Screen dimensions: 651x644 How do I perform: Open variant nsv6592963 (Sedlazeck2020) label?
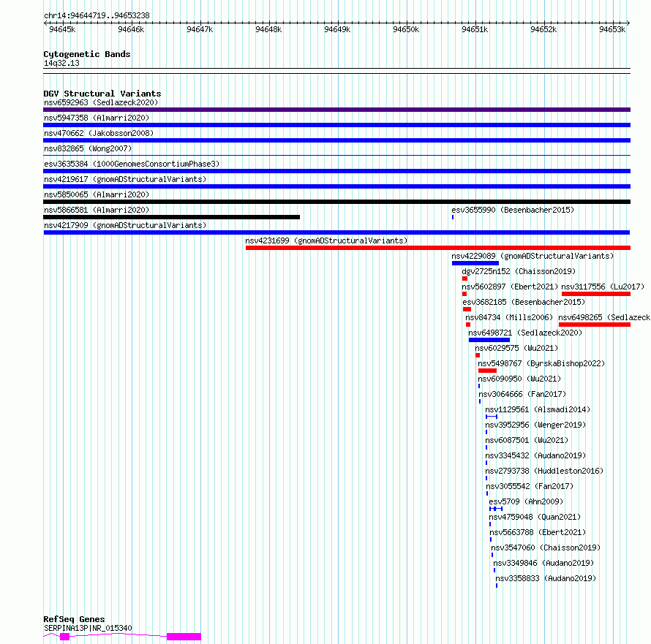tap(101, 102)
